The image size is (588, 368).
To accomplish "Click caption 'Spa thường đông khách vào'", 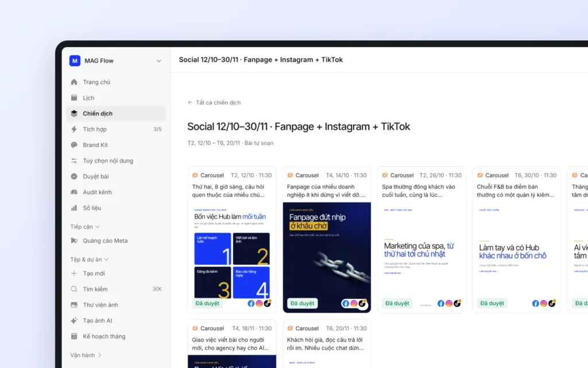I will pyautogui.click(x=419, y=187).
